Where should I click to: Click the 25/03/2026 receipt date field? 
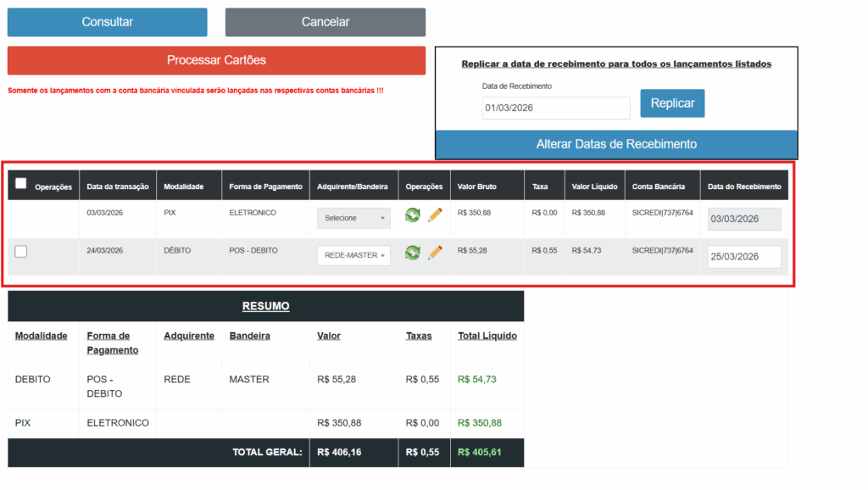click(743, 257)
